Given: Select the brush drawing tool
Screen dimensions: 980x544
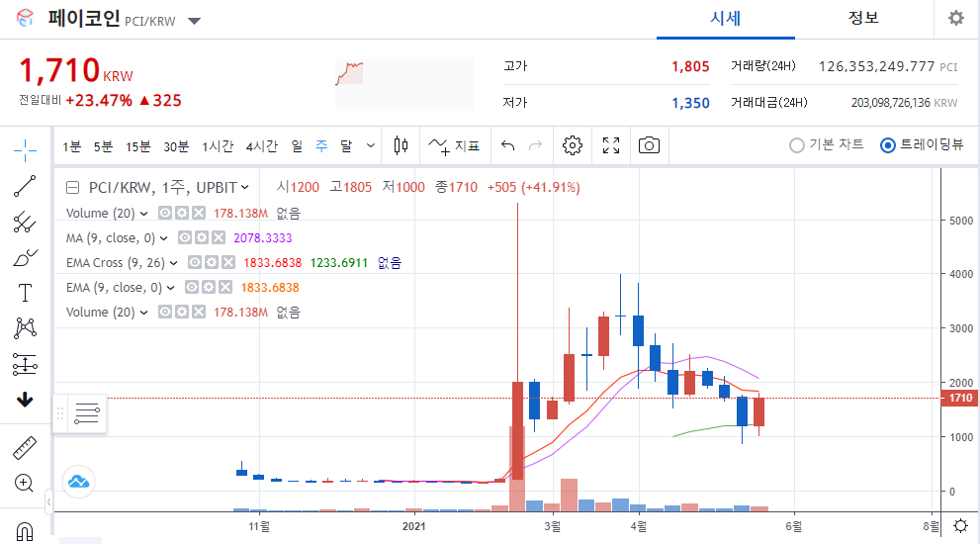Looking at the screenshot, I should (25, 257).
